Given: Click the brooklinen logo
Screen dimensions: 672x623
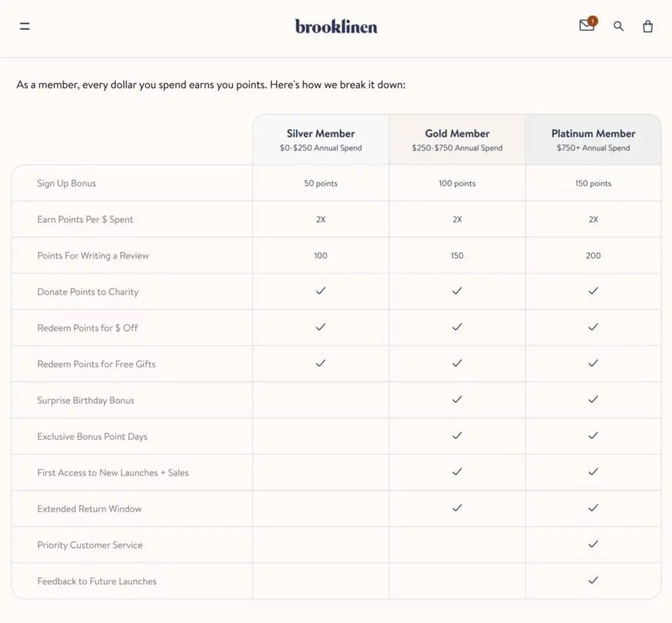Looking at the screenshot, I should pos(336,26).
